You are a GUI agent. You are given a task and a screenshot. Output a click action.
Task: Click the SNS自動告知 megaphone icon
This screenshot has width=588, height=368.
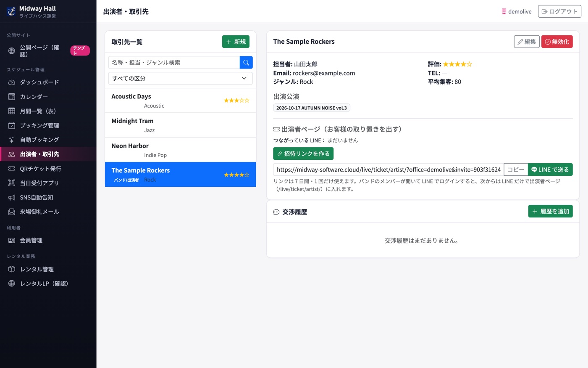[12, 197]
